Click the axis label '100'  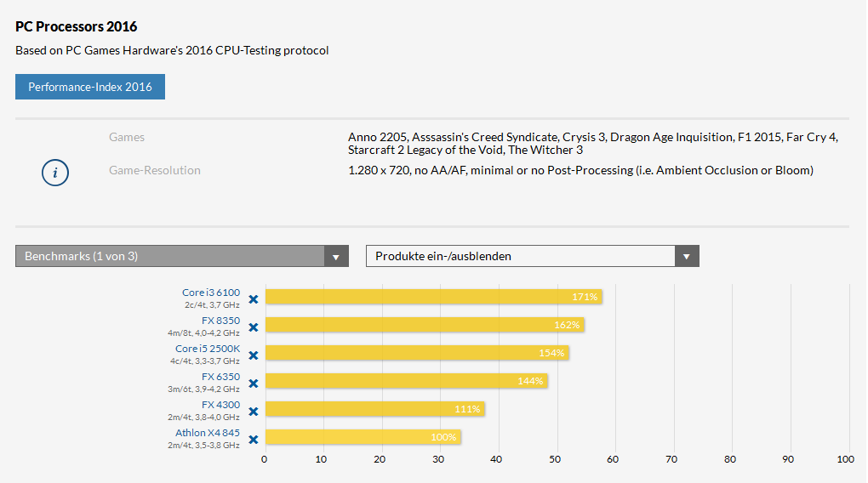tap(845, 459)
